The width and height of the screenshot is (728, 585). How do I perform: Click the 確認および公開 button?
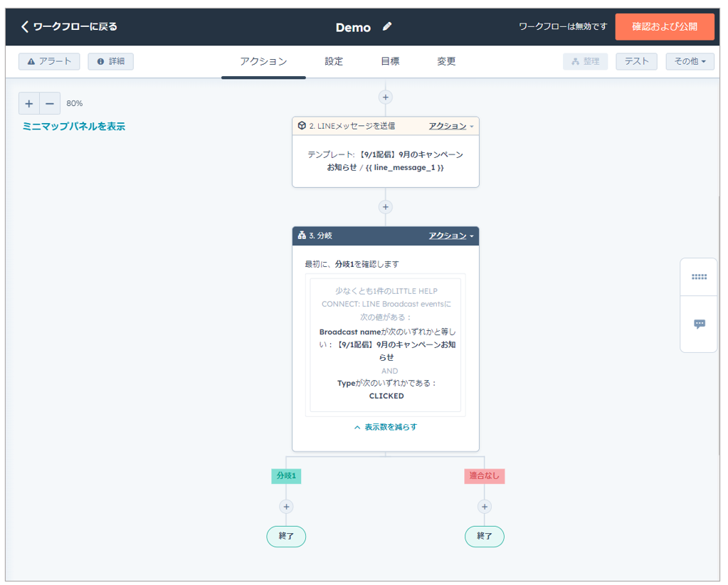(665, 27)
